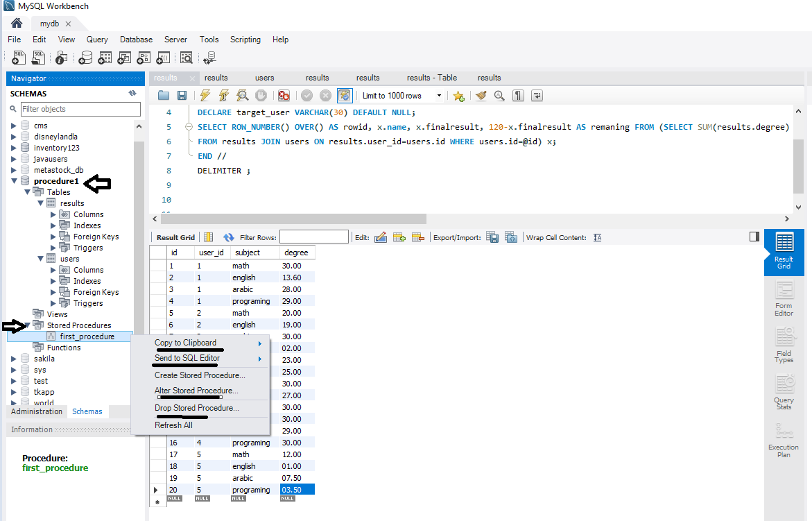
Task: Click the beautify query broom icon
Action: (481, 96)
